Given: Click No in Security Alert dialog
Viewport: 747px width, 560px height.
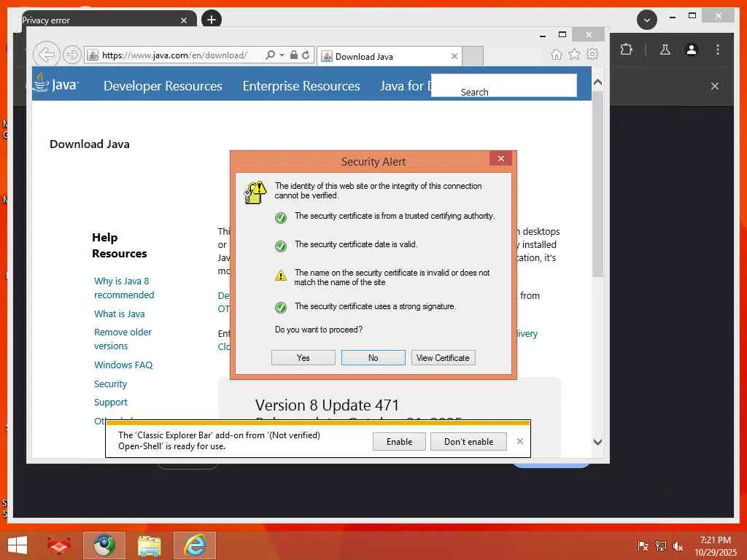Looking at the screenshot, I should click(373, 357).
